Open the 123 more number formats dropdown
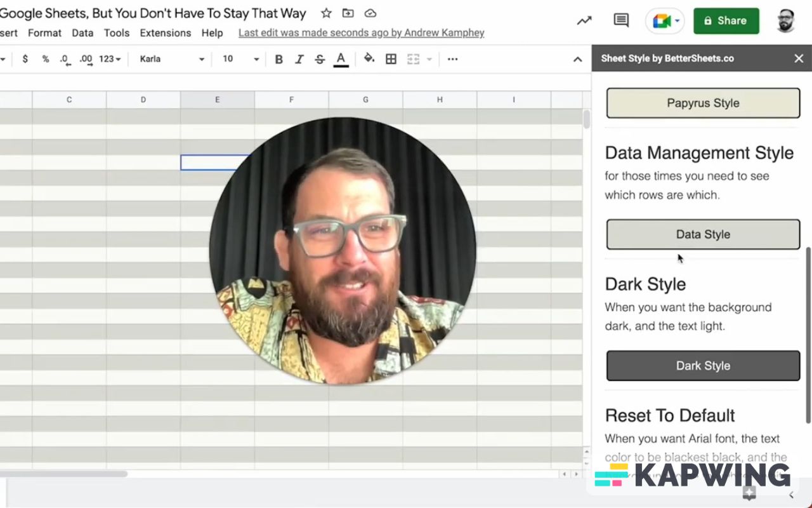 pos(110,59)
